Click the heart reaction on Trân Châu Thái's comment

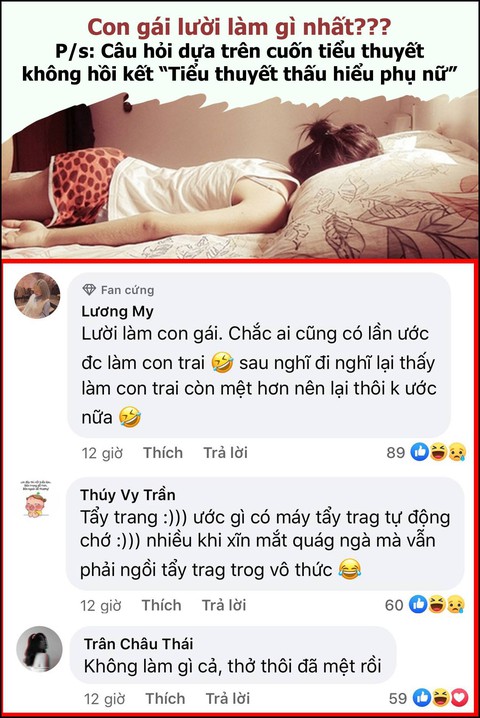[x=459, y=697]
